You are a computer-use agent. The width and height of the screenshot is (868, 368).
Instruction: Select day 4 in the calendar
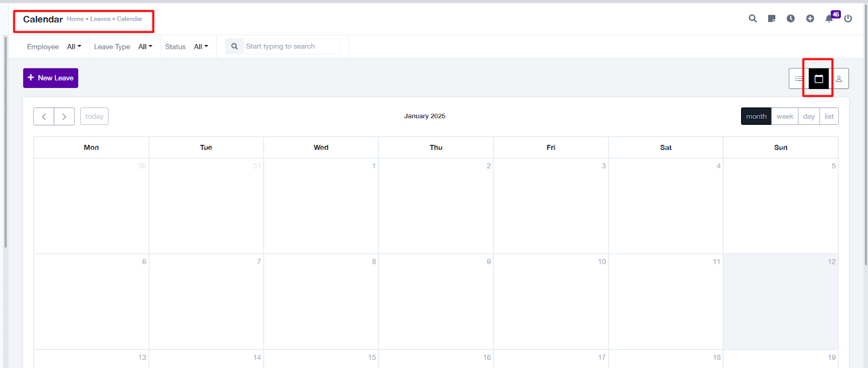click(666, 206)
